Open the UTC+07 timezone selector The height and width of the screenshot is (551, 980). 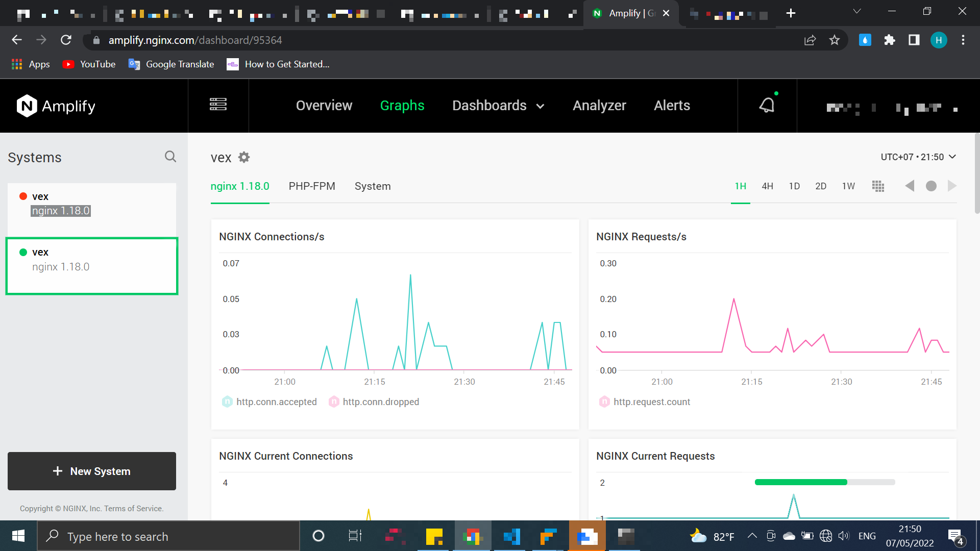pyautogui.click(x=918, y=157)
